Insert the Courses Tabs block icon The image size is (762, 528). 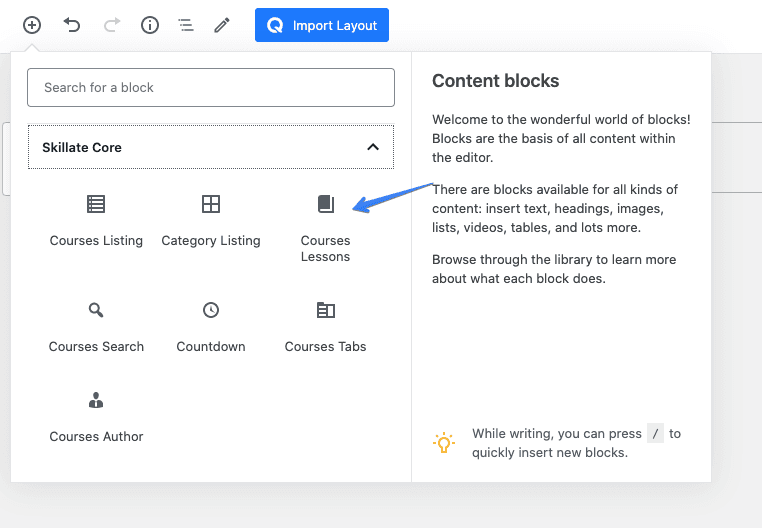[326, 310]
